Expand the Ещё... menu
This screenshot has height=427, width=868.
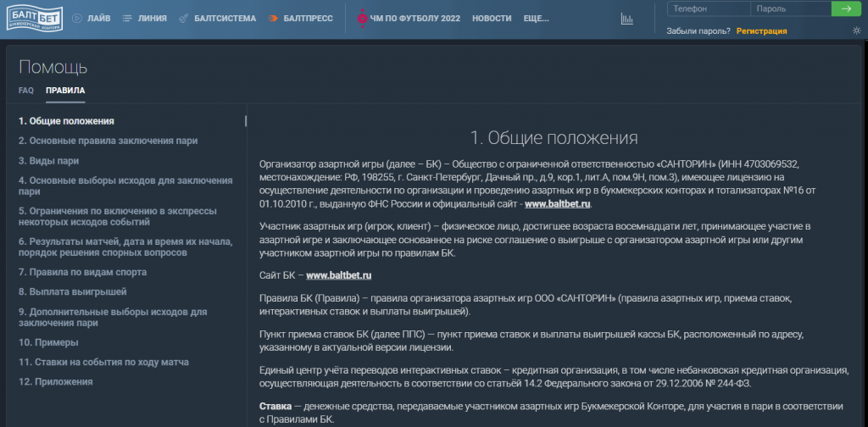click(x=538, y=18)
